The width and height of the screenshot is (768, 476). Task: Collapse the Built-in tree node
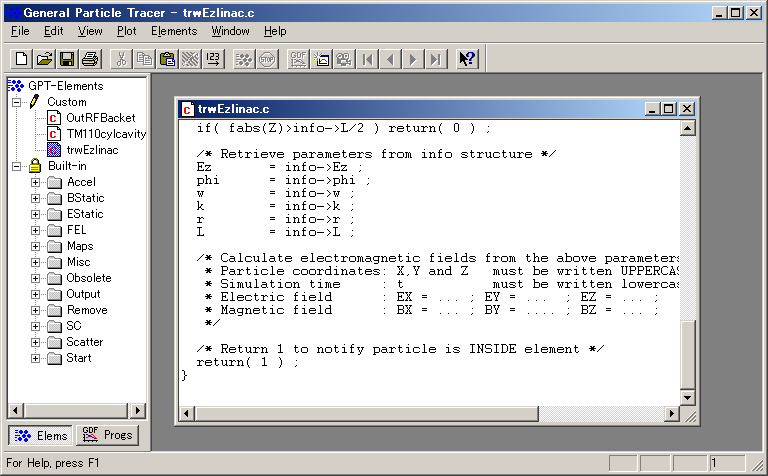click(17, 166)
